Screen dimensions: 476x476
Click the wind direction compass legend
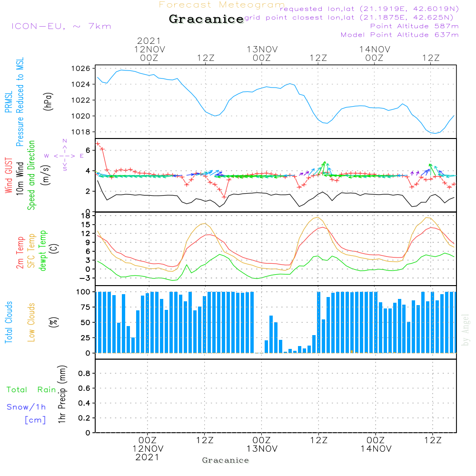[x=64, y=156]
